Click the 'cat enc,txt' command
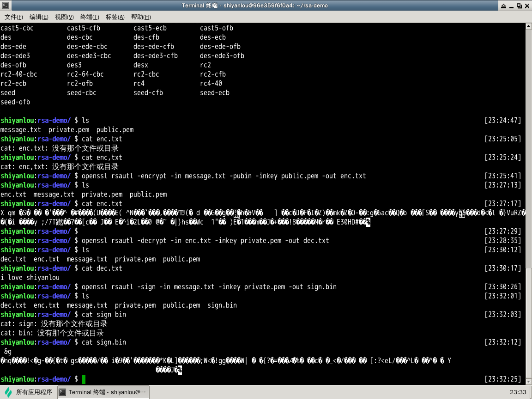The width and height of the screenshot is (532, 414). click(102, 158)
